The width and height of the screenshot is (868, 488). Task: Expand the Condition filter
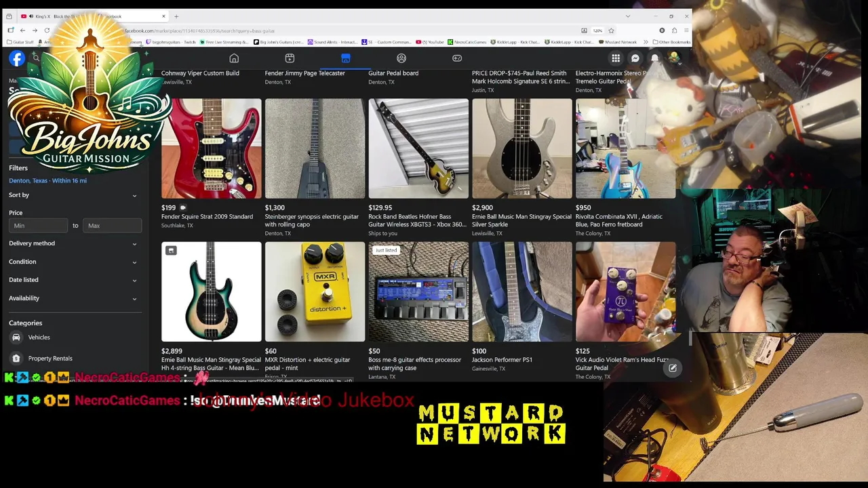click(73, 262)
